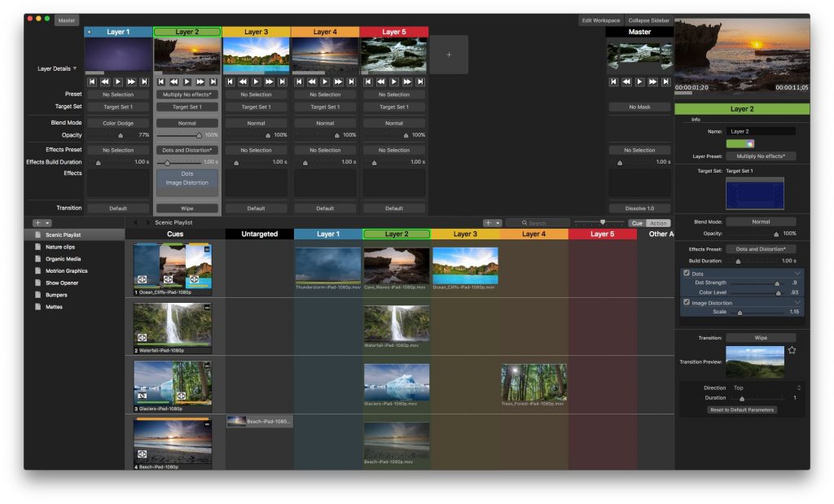Click Layer 5 Default transition button
Screen dimensions: 834x504
click(394, 208)
